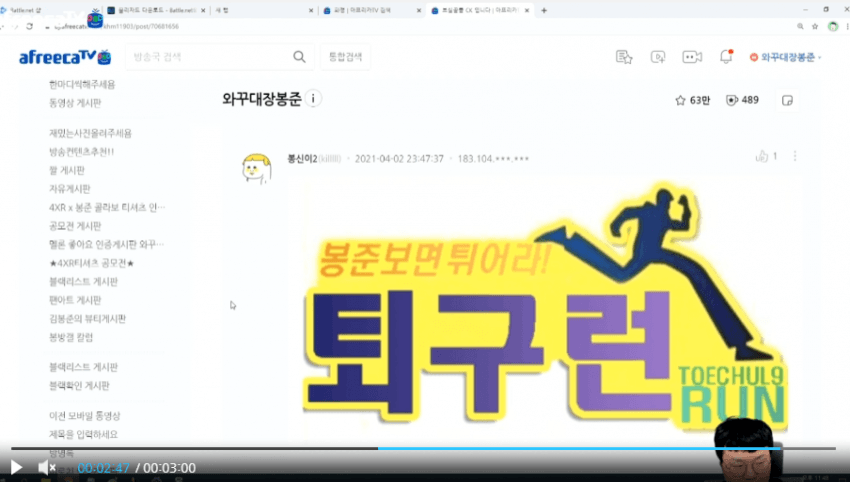Click the bookmark star in address bar
The image size is (850, 482).
pos(815,26)
